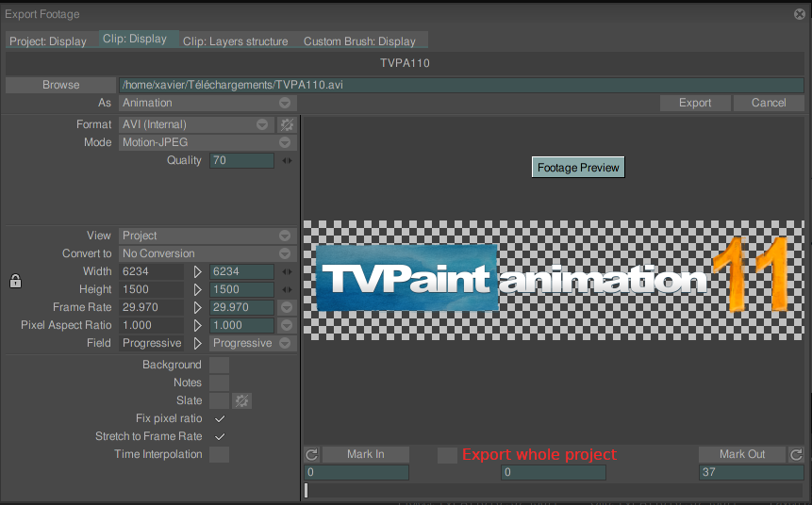Click the Browse button
Image resolution: width=812 pixels, height=505 pixels.
[60, 85]
